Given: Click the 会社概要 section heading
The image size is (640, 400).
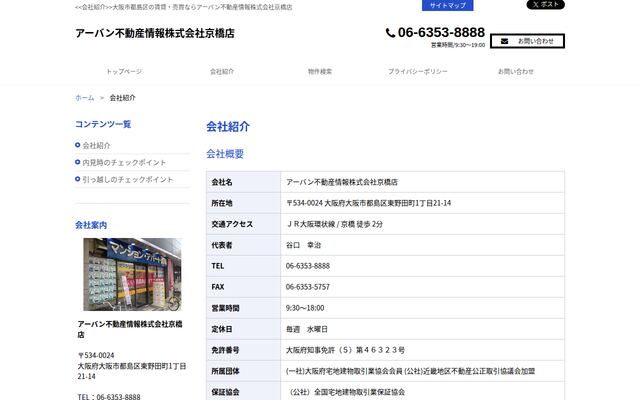Looking at the screenshot, I should (x=225, y=154).
